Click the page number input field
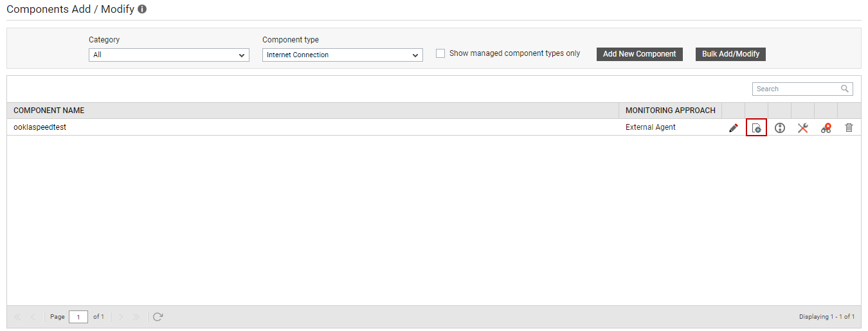Viewport: 868px width, 331px height. pyautogui.click(x=78, y=317)
